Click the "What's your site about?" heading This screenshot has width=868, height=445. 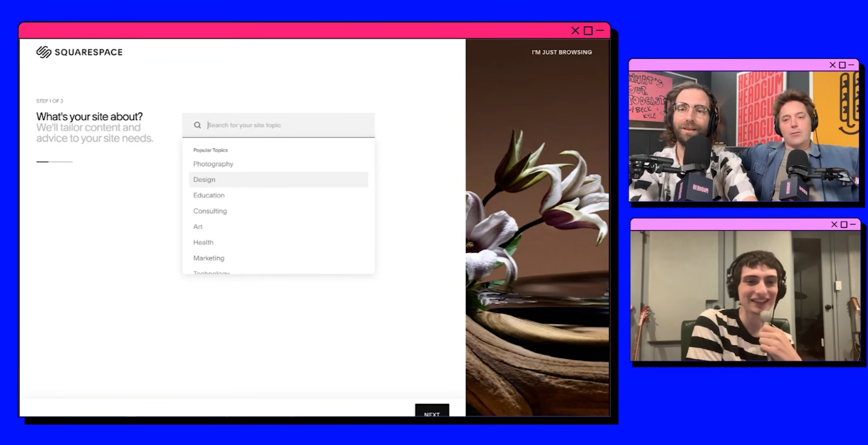coord(89,117)
